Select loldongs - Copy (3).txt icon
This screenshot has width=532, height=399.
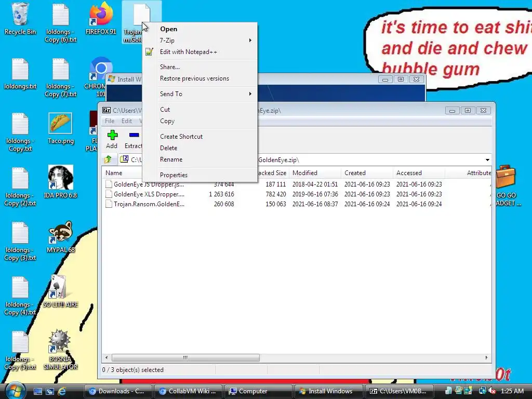20,241
